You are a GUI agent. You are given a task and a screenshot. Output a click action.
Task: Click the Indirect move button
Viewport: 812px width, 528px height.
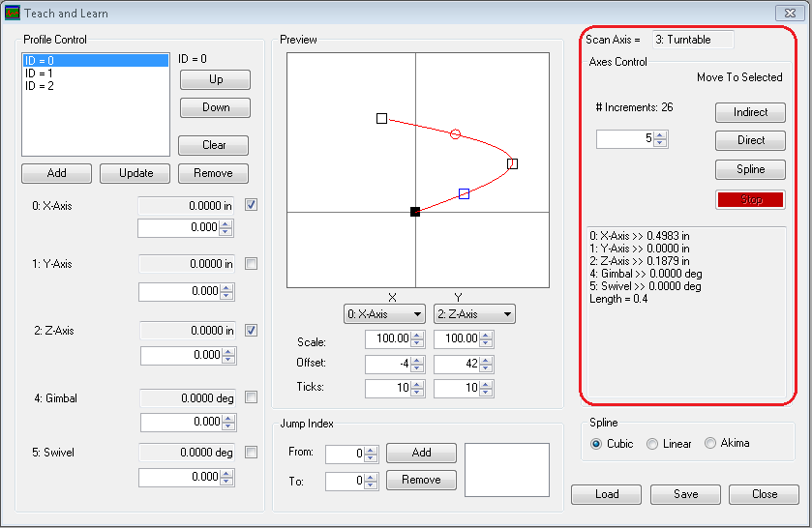point(750,112)
